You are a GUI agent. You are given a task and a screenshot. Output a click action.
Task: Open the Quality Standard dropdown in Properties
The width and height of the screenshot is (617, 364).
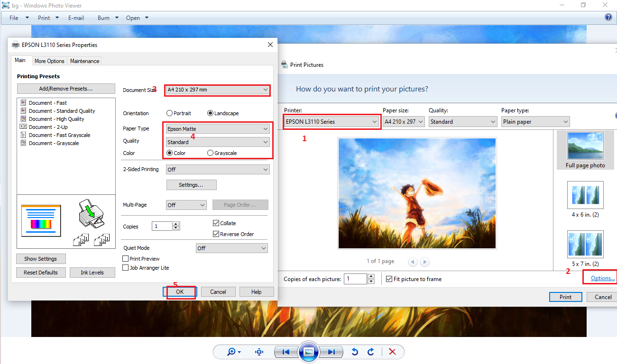218,142
